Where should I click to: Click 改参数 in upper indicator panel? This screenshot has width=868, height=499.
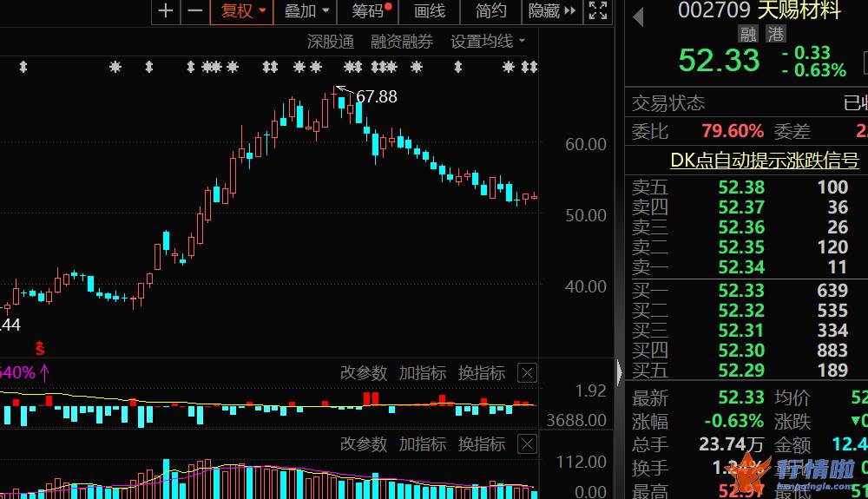(x=363, y=373)
